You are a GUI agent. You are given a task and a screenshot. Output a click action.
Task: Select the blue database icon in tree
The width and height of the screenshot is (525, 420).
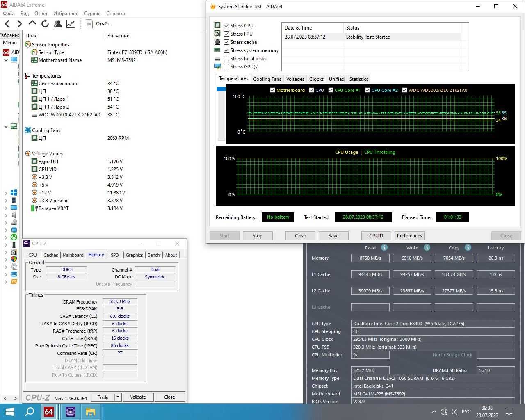14,274
